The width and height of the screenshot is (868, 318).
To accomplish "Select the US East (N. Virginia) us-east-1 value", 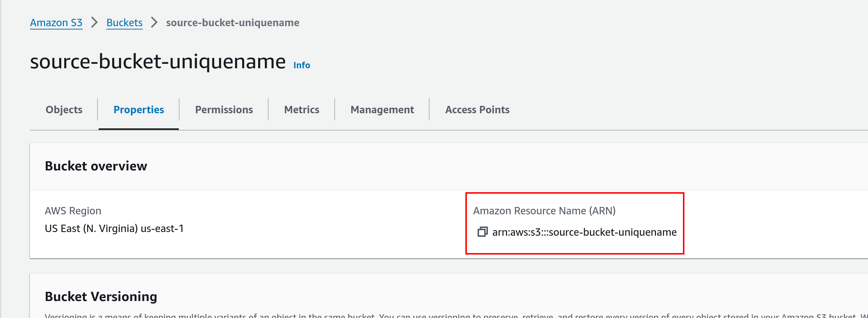I will point(114,229).
